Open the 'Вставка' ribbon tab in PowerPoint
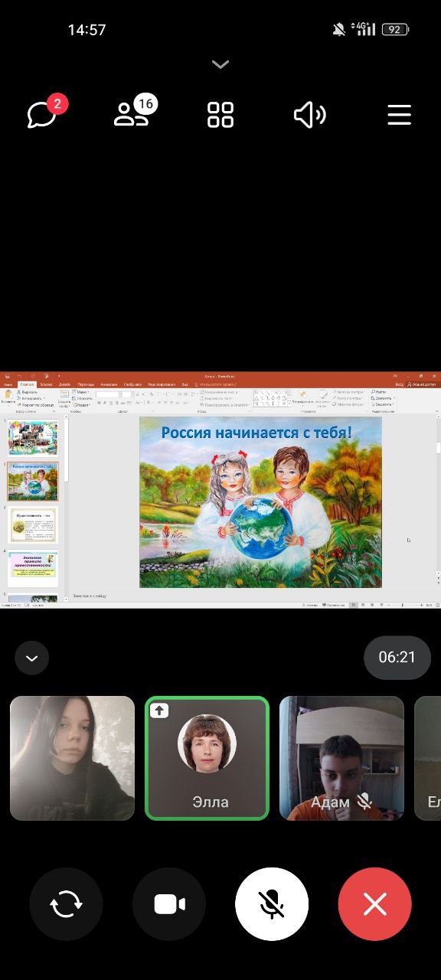The image size is (441, 980). (46, 384)
